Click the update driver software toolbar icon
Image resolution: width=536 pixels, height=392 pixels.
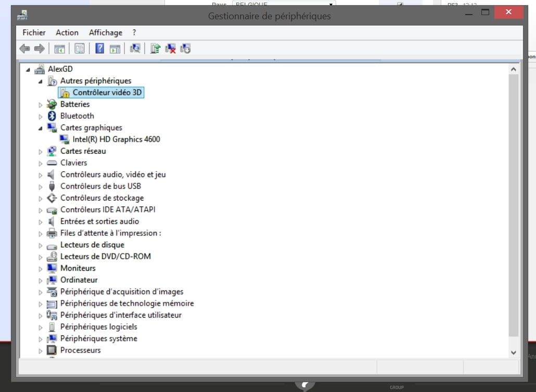pyautogui.click(x=155, y=48)
